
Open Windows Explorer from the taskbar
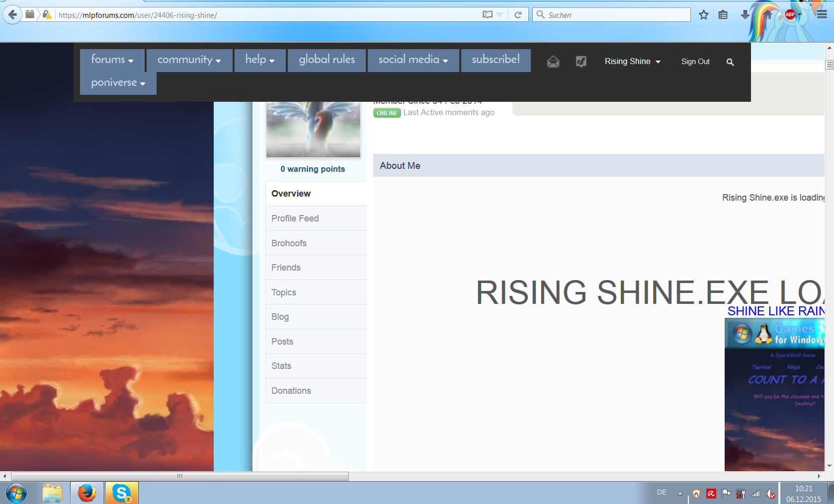click(52, 494)
